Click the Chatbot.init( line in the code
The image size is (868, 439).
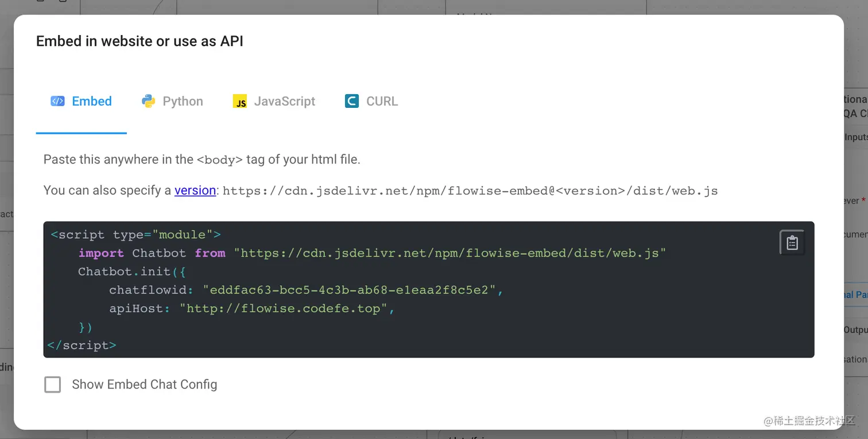(132, 271)
